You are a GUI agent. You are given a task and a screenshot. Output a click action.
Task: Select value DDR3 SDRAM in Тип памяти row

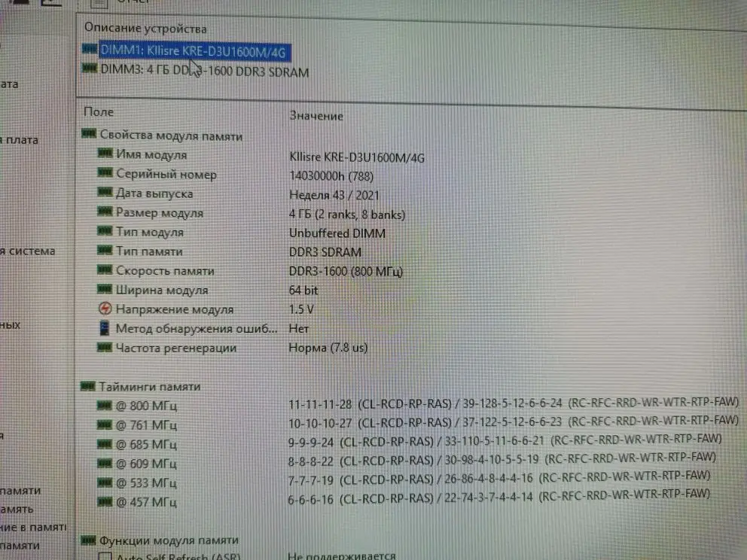[x=325, y=252]
